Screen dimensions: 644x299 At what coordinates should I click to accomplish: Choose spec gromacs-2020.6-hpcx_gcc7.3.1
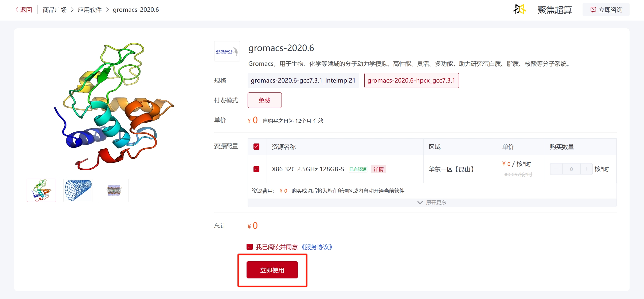411,80
